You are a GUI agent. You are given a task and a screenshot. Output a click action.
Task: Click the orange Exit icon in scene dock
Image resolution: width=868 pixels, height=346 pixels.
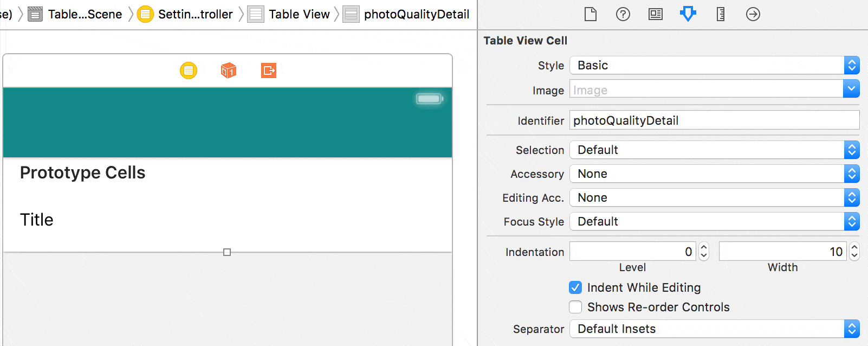[269, 71]
